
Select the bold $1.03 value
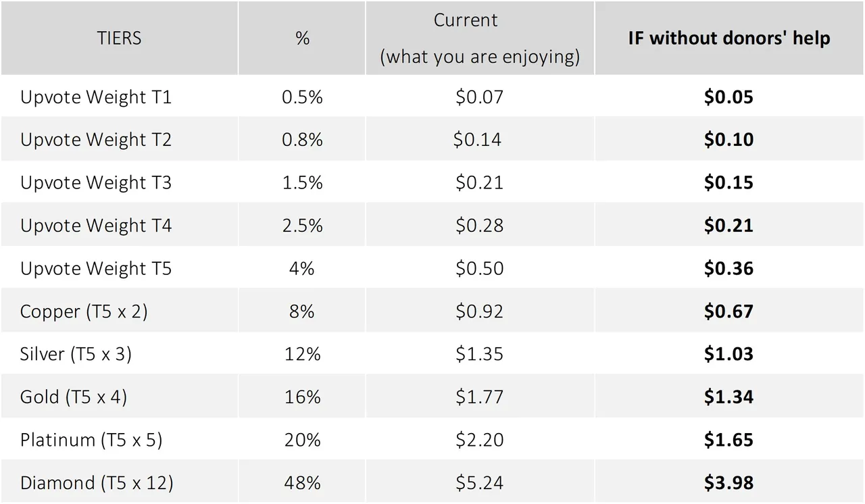[x=728, y=354]
